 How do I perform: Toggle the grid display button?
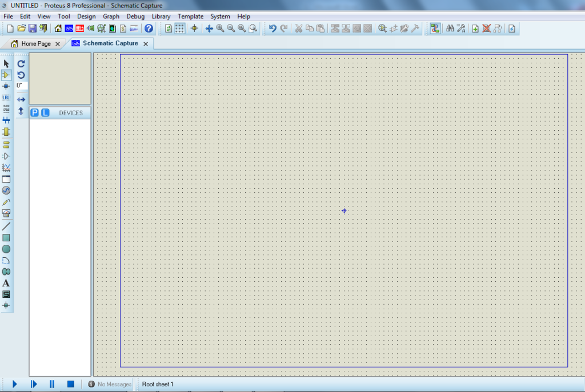pos(179,29)
